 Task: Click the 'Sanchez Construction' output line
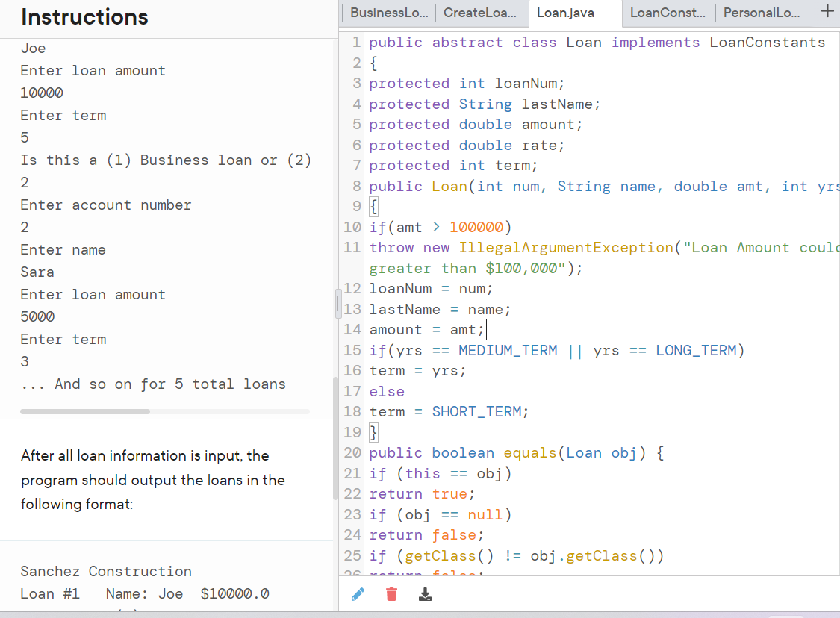click(x=106, y=572)
